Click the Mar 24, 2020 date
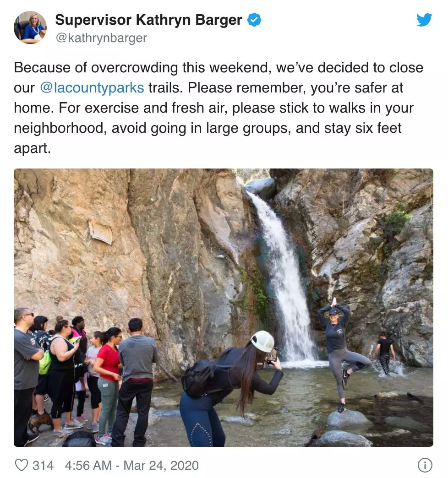Image resolution: width=448 pixels, height=478 pixels. pyautogui.click(x=161, y=466)
